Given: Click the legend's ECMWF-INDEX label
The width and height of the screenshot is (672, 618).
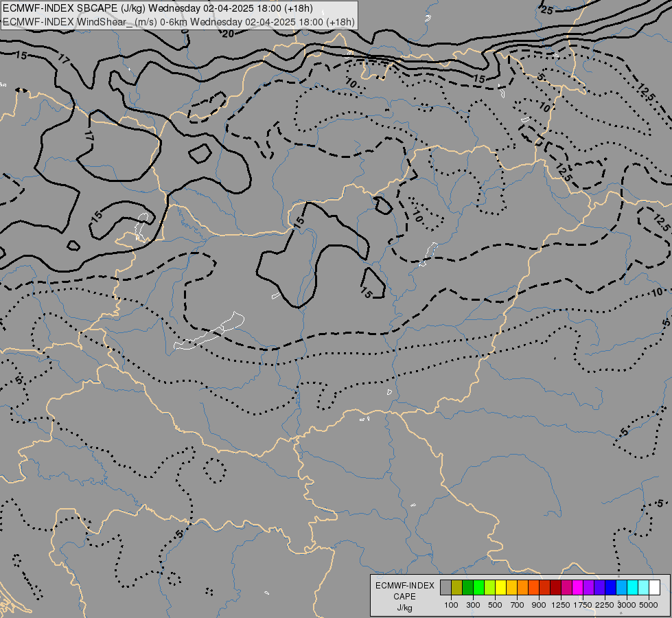Looking at the screenshot, I should (405, 586).
